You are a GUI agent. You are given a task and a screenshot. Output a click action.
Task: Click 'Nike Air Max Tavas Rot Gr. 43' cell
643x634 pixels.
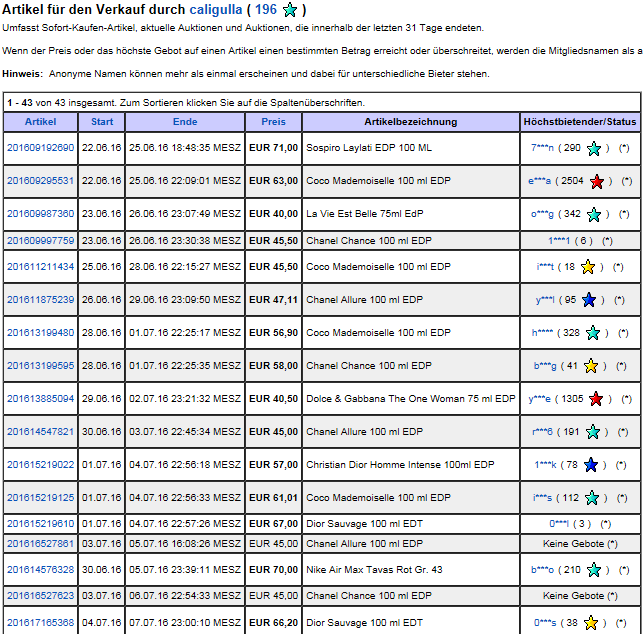tap(410, 570)
